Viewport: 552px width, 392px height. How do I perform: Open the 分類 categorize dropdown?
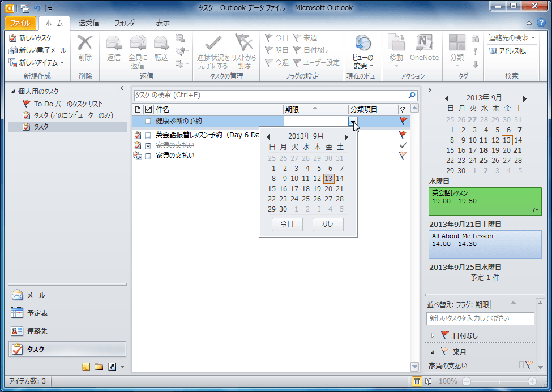click(x=457, y=51)
